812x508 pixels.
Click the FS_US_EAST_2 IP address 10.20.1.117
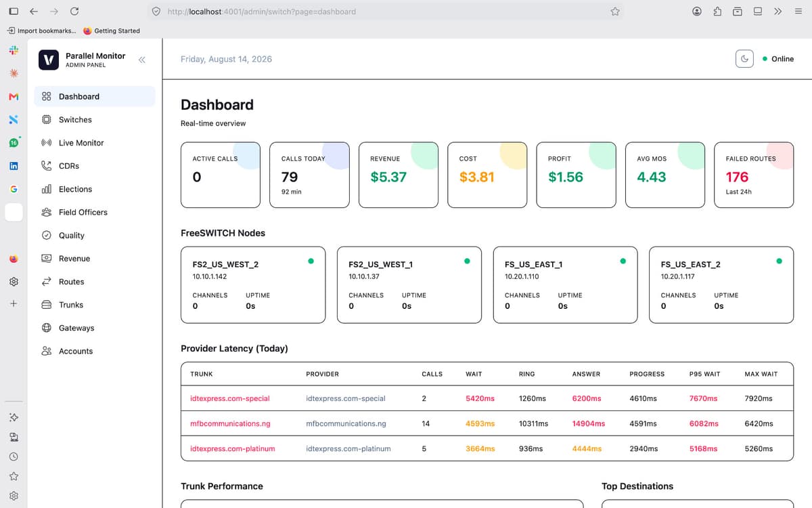[x=678, y=276]
